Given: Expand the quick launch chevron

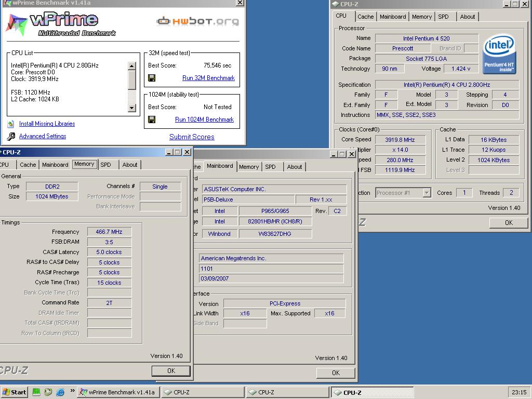Looking at the screenshot, I should 72,391.
